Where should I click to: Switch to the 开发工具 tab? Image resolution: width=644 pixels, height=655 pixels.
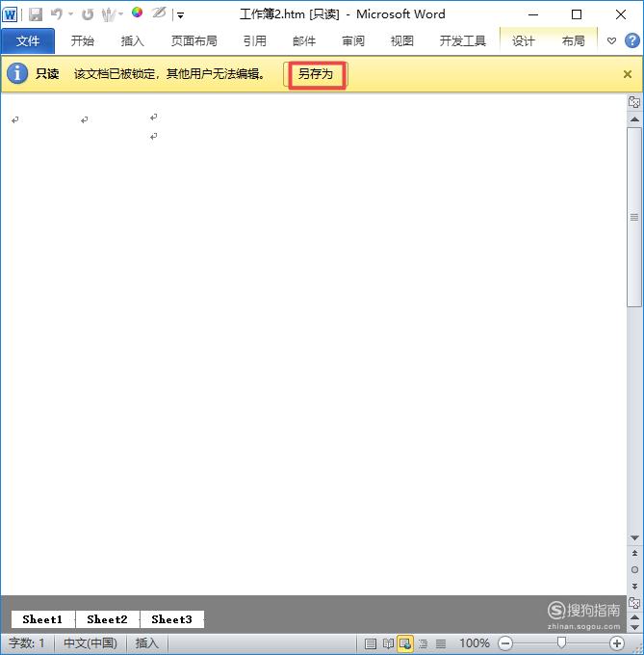(462, 40)
